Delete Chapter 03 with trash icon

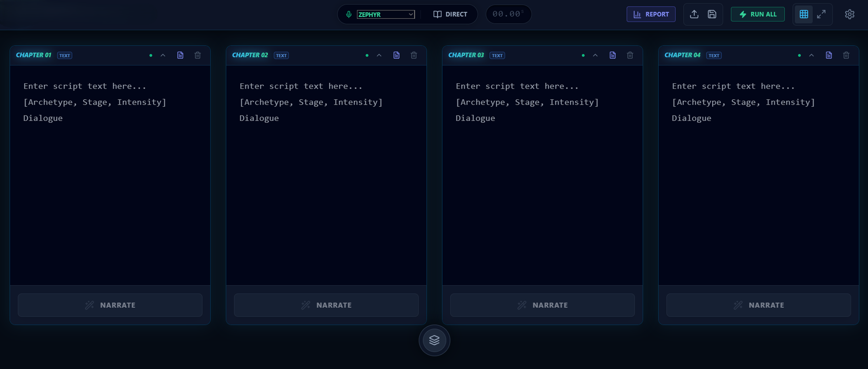[630, 55]
